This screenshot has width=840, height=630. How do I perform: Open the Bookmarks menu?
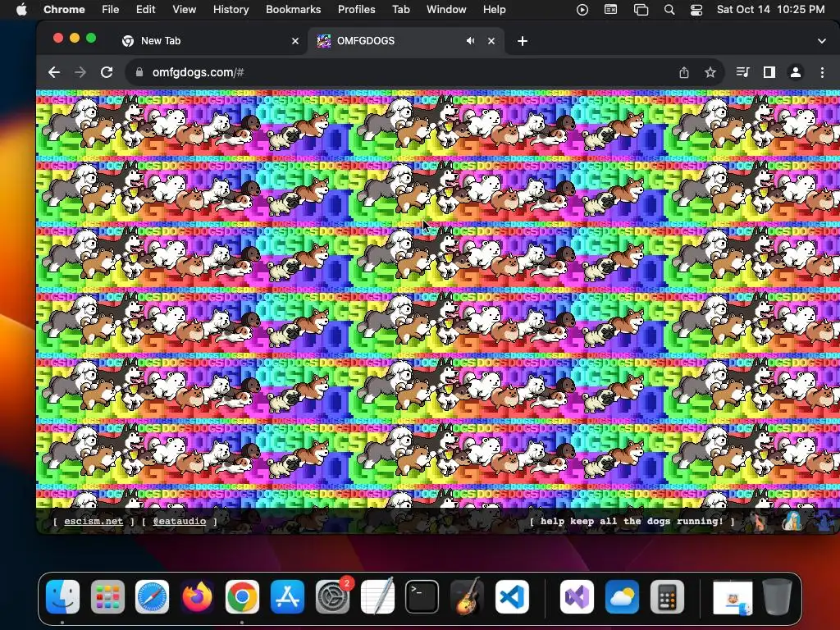point(293,9)
